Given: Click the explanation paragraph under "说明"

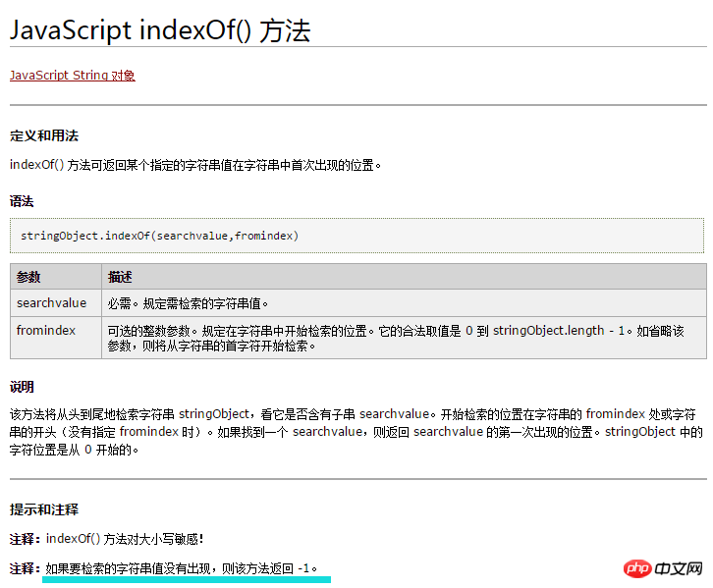Looking at the screenshot, I should coord(356,432).
